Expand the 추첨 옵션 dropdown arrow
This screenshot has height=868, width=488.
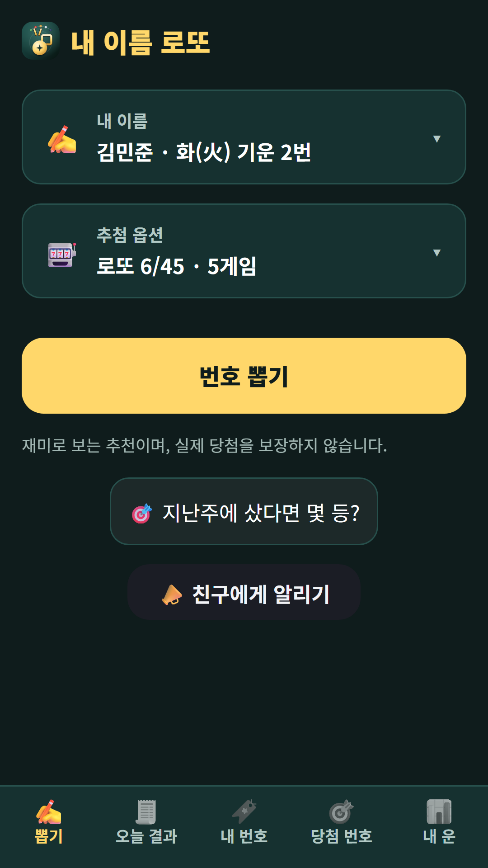(436, 253)
